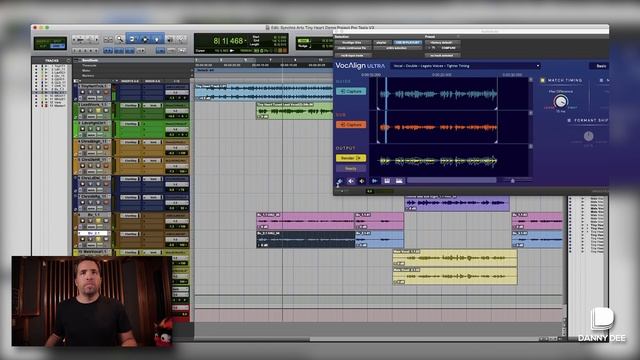Image resolution: width=640 pixels, height=360 pixels.
Task: Select the Scrubber tool
Action: [x=170, y=39]
